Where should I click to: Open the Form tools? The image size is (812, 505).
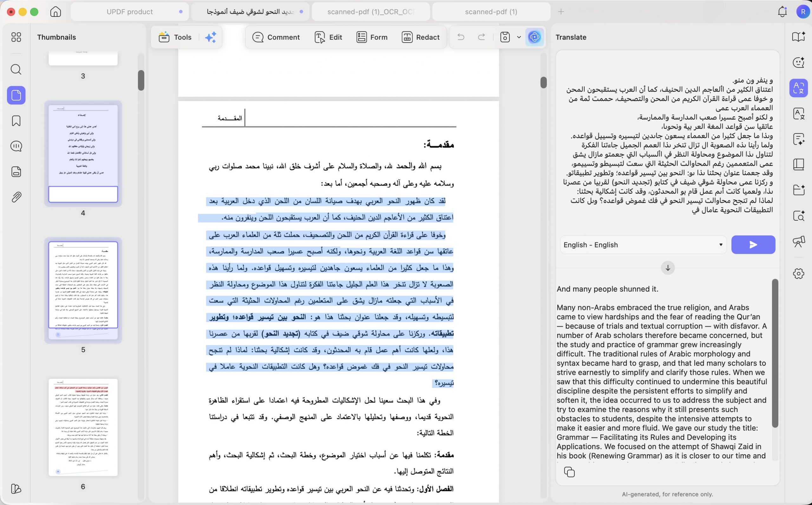coord(371,37)
